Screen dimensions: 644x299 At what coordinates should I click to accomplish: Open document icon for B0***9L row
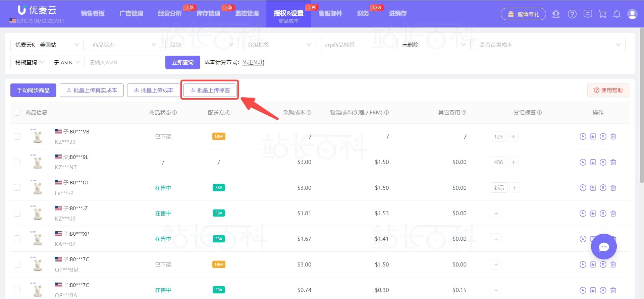593,162
